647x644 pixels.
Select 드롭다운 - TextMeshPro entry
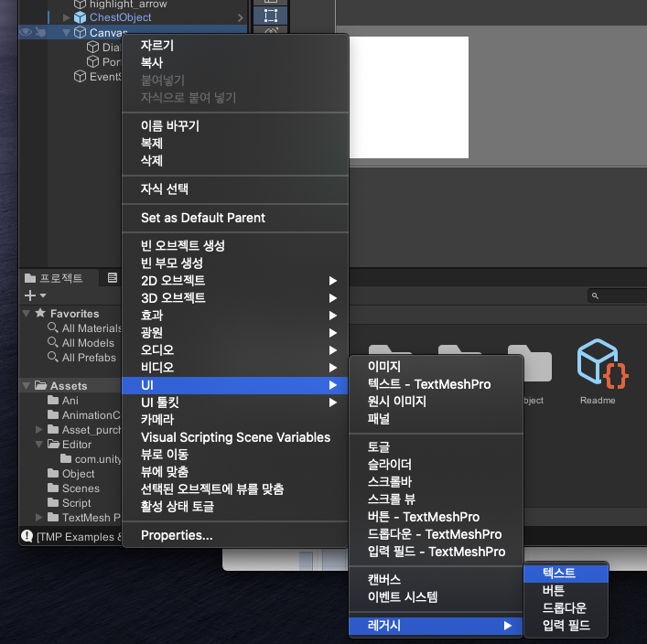tap(437, 534)
